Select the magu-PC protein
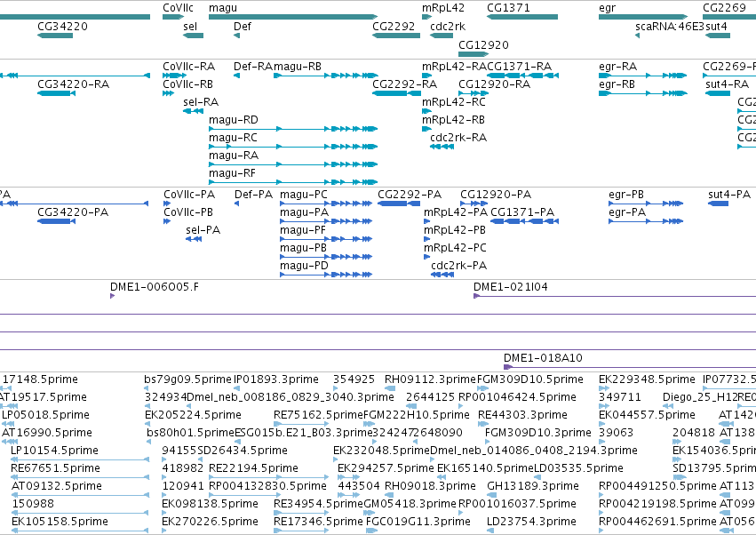 tap(326, 204)
